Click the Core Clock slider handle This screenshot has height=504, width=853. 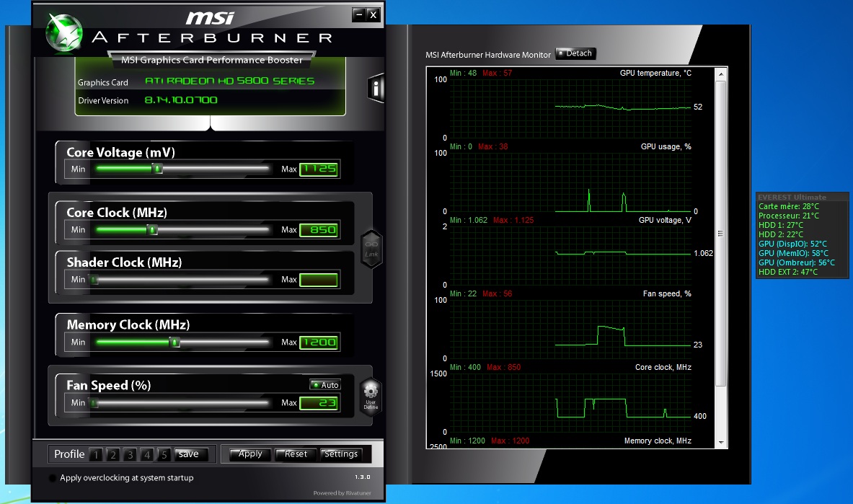152,230
